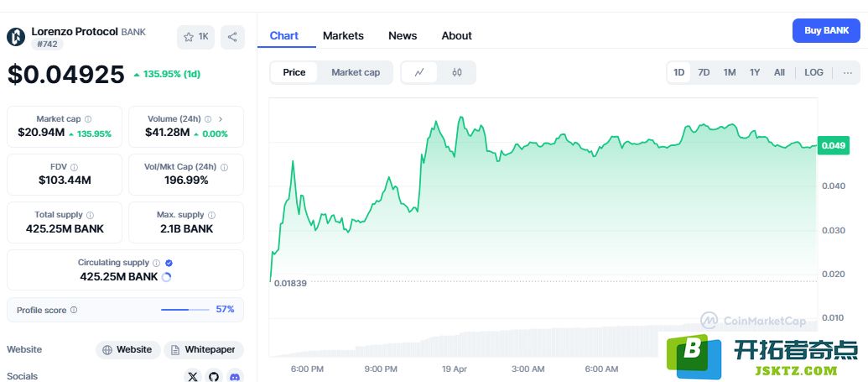Screen dimensions: 868x382
Task: Click the 0.040 price axis label
Action: click(x=833, y=186)
